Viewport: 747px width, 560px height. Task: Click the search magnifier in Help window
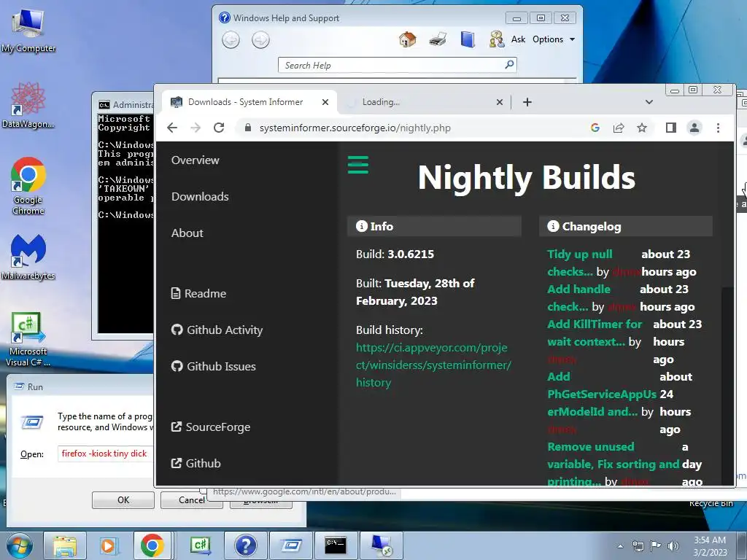click(x=509, y=64)
